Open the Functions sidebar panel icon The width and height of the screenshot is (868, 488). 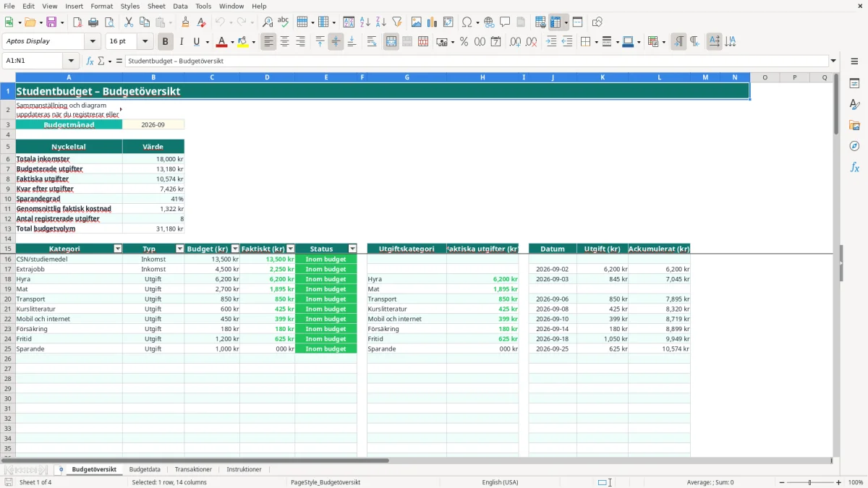pyautogui.click(x=854, y=167)
